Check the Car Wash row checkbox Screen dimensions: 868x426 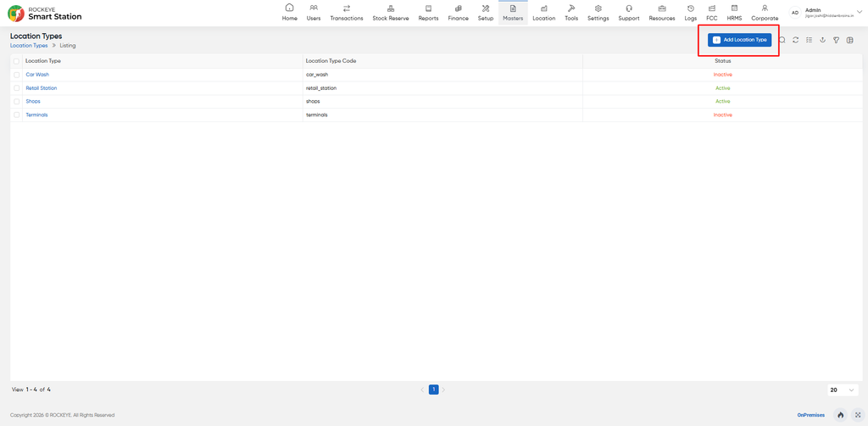click(x=17, y=75)
